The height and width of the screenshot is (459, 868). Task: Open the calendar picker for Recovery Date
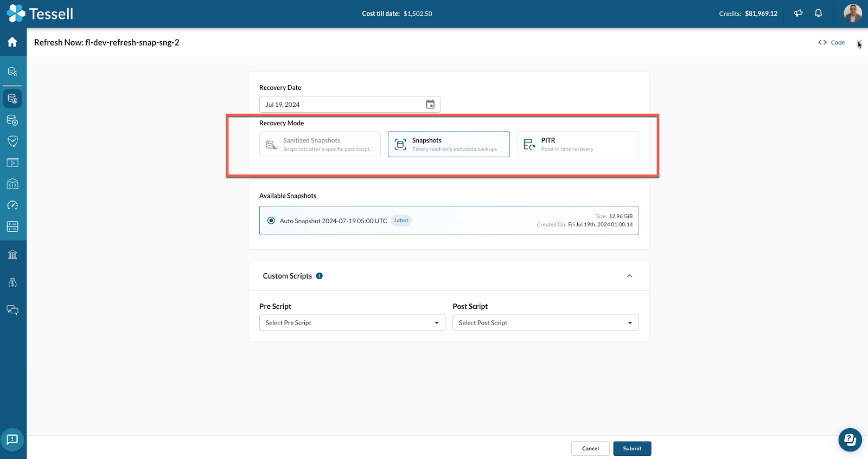[x=430, y=105]
